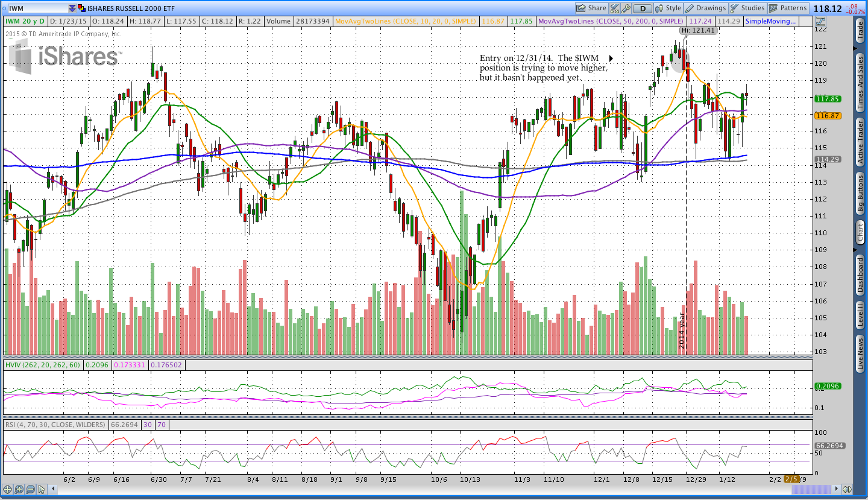Click the HVIV (262, 20, 262, 60) study label
Screen dimensions: 868x500
(42, 365)
